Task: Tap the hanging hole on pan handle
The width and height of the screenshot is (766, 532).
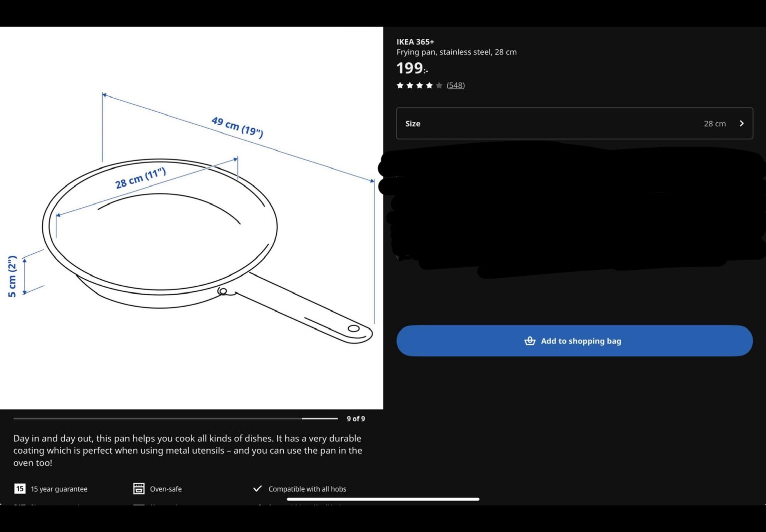Action: tap(354, 329)
